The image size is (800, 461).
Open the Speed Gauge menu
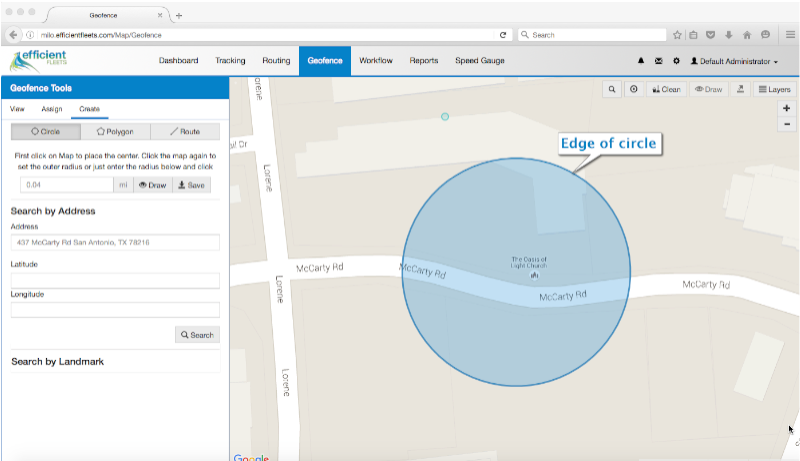tap(480, 60)
